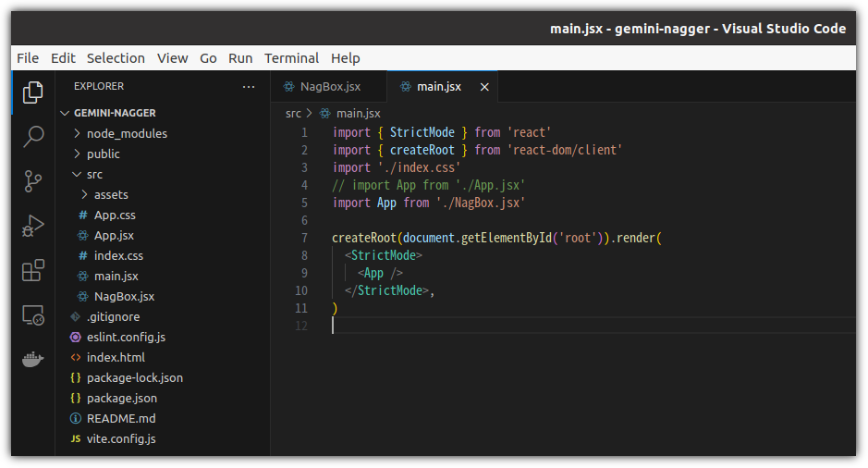Click the './NagBox.jsx' import string
This screenshot has height=468, width=868.
pos(481,203)
